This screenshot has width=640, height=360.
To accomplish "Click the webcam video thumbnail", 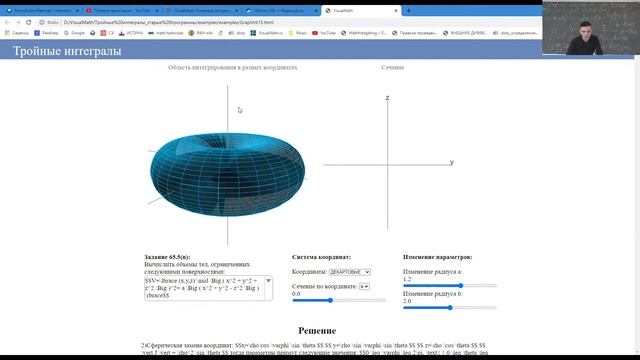I will pyautogui.click(x=591, y=27).
